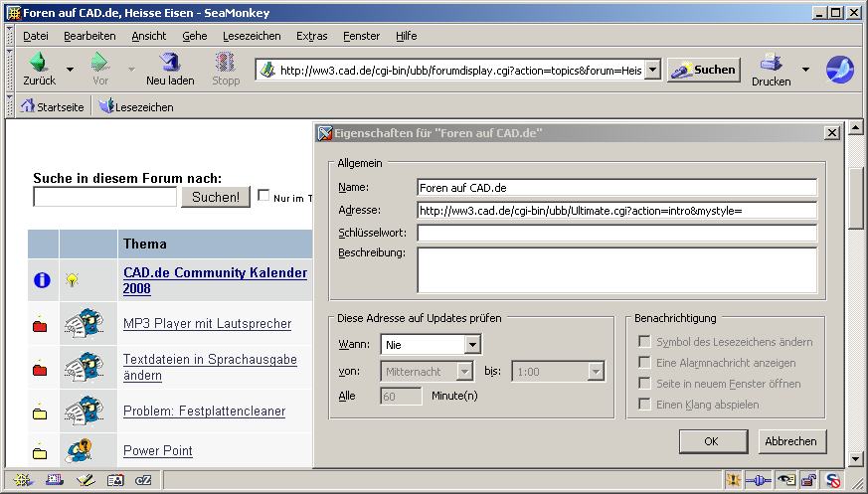Open the Gehe menu

[195, 36]
